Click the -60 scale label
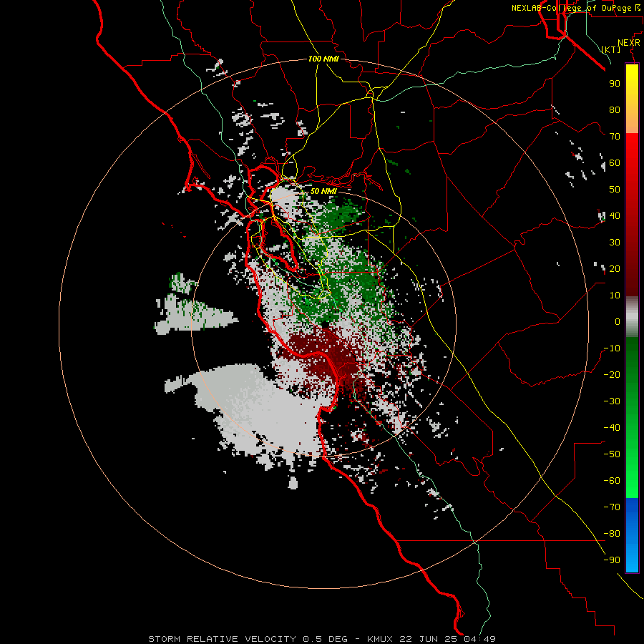The image size is (644, 644). coord(612,481)
